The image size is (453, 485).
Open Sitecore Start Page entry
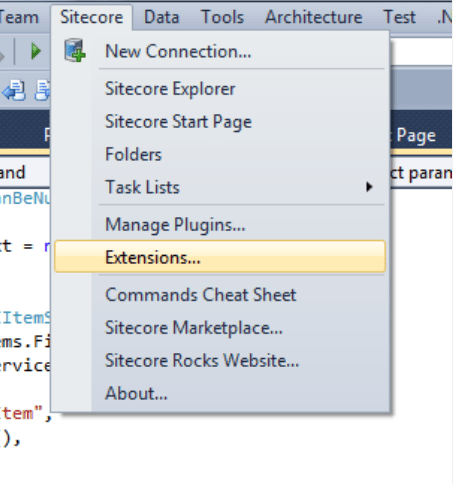point(220,122)
